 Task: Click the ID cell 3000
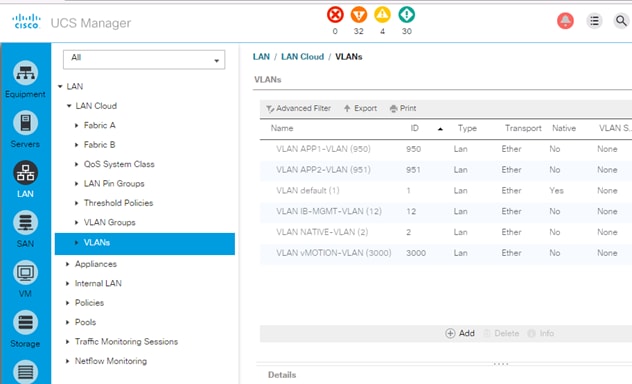pyautogui.click(x=416, y=253)
